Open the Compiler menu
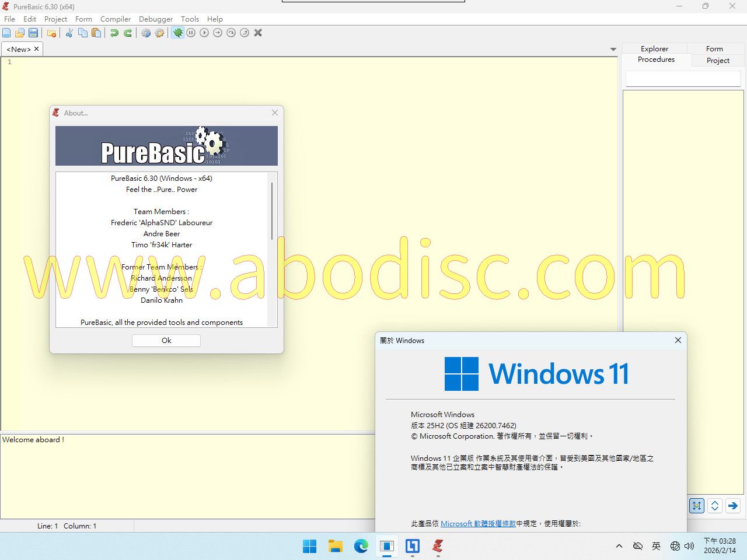Image resolution: width=747 pixels, height=560 pixels. (x=115, y=19)
